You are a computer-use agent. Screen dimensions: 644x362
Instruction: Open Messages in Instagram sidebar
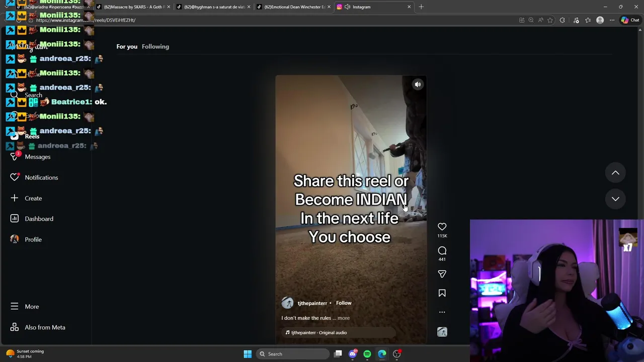(37, 157)
